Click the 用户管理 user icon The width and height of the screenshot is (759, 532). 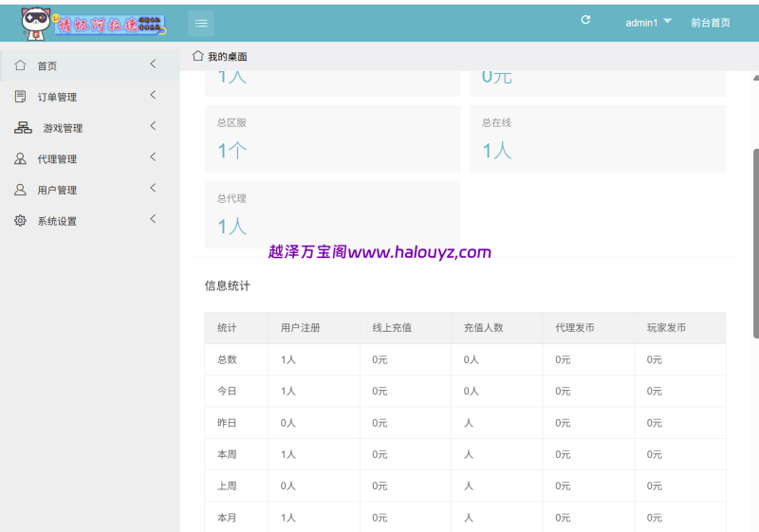(x=20, y=190)
